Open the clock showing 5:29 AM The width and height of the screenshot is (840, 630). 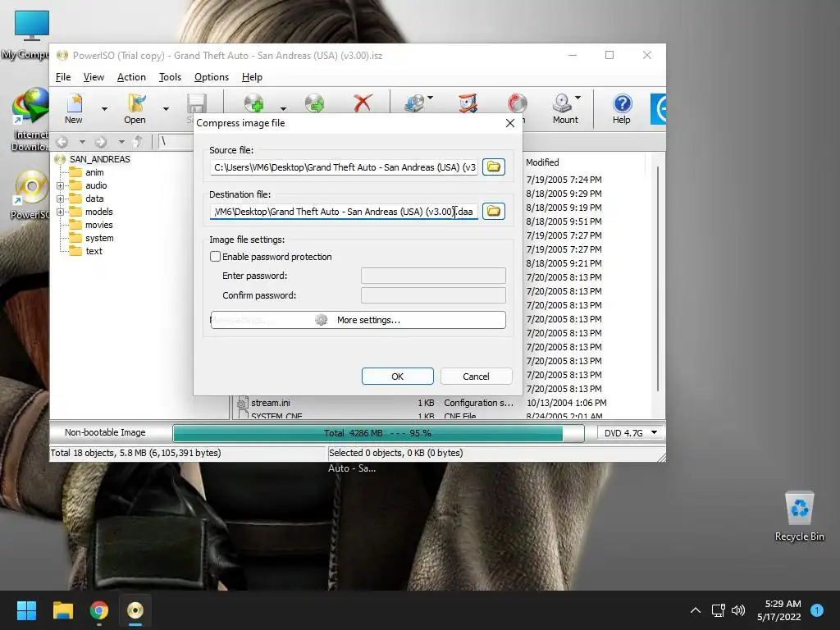click(x=779, y=610)
